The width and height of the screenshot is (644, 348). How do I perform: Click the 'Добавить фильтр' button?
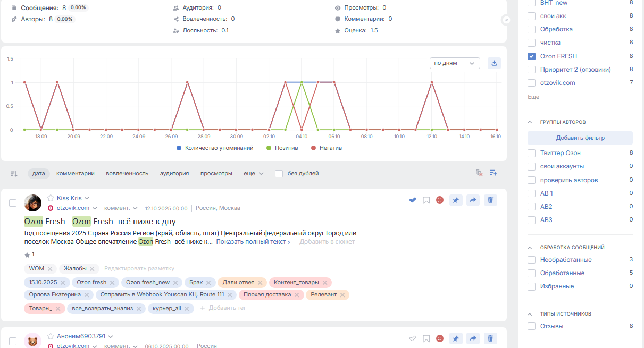(x=580, y=138)
